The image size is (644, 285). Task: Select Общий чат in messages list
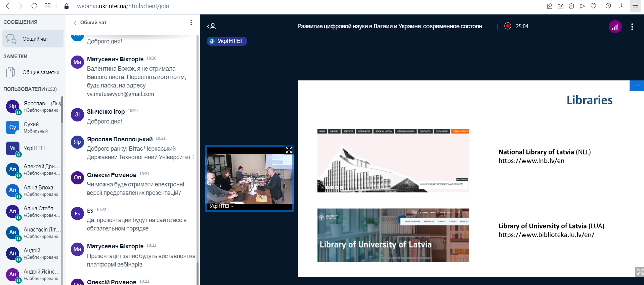(33, 39)
